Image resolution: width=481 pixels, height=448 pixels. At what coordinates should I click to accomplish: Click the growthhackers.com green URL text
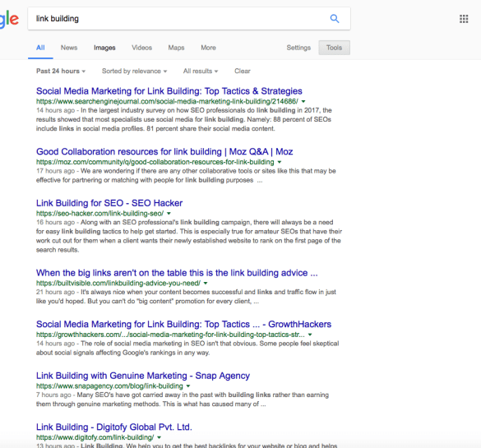pos(170,335)
